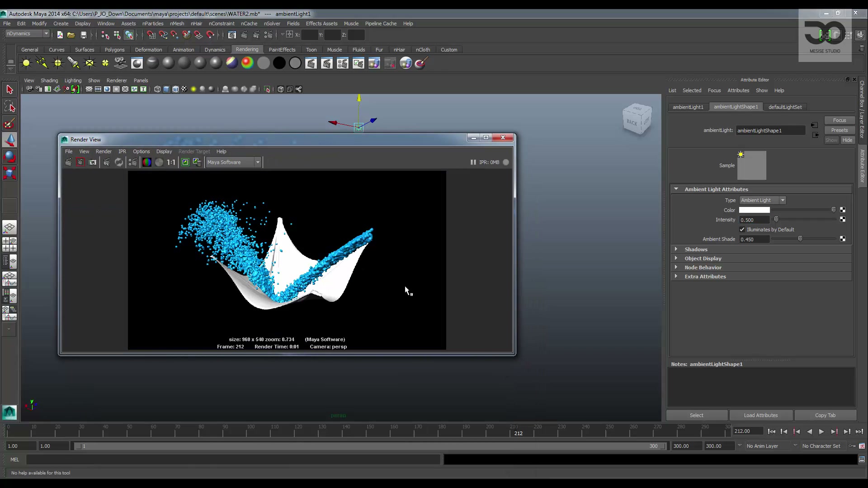Take a snapshot in Render View

93,162
